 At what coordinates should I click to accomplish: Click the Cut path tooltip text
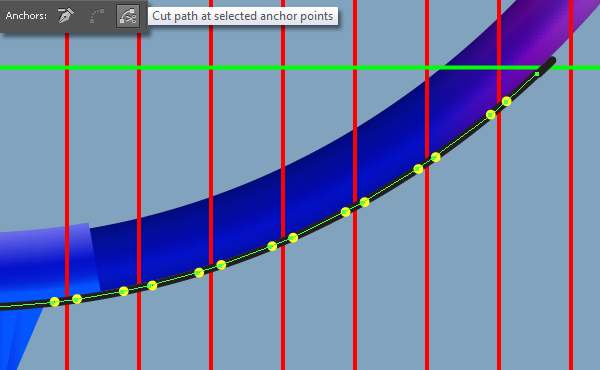[243, 16]
